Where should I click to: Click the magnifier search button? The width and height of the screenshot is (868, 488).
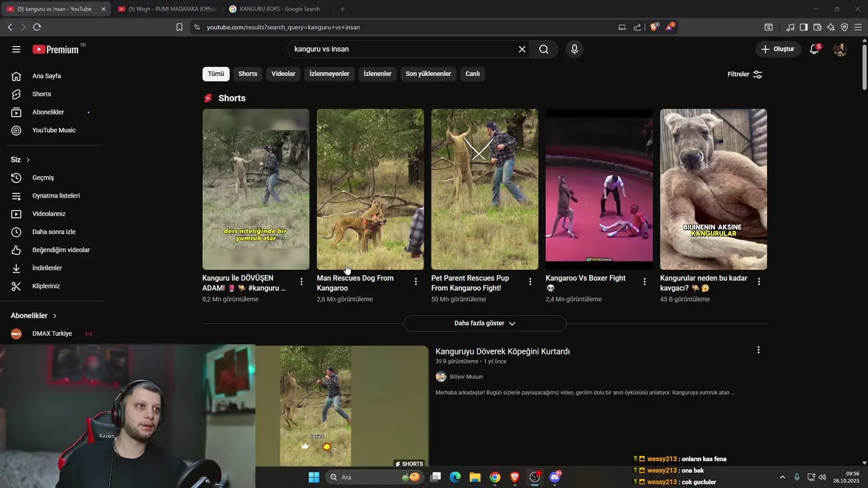click(x=544, y=49)
